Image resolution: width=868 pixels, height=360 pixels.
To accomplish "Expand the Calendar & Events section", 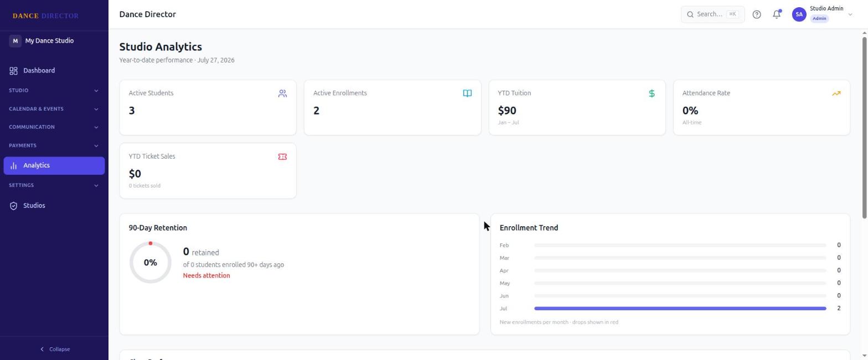I will (54, 109).
